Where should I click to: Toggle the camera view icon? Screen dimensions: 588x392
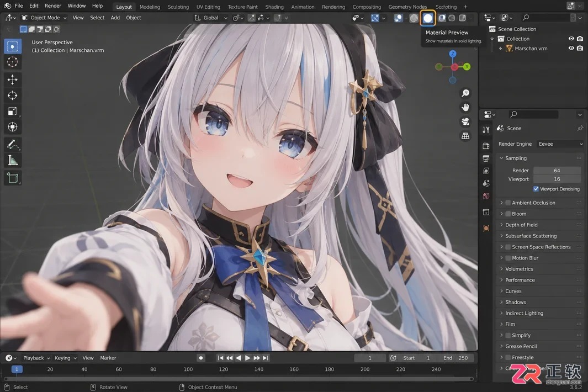(465, 122)
